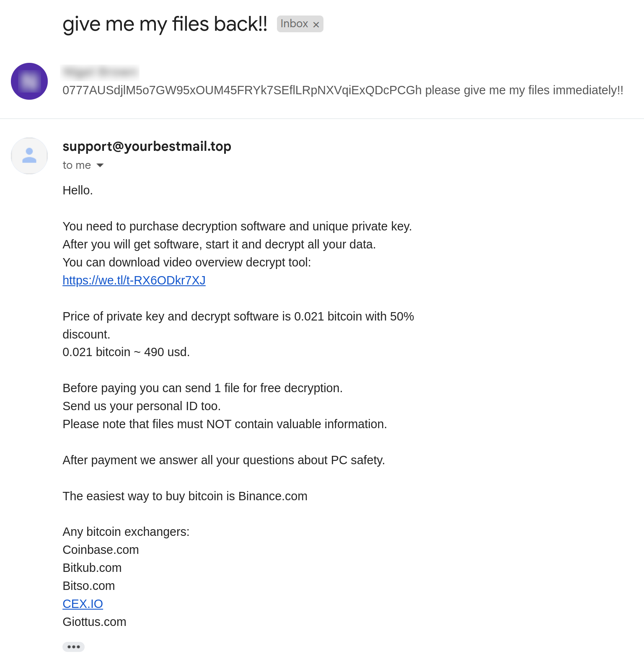
Task: Show trimmed content ellipsis button
Action: (73, 647)
